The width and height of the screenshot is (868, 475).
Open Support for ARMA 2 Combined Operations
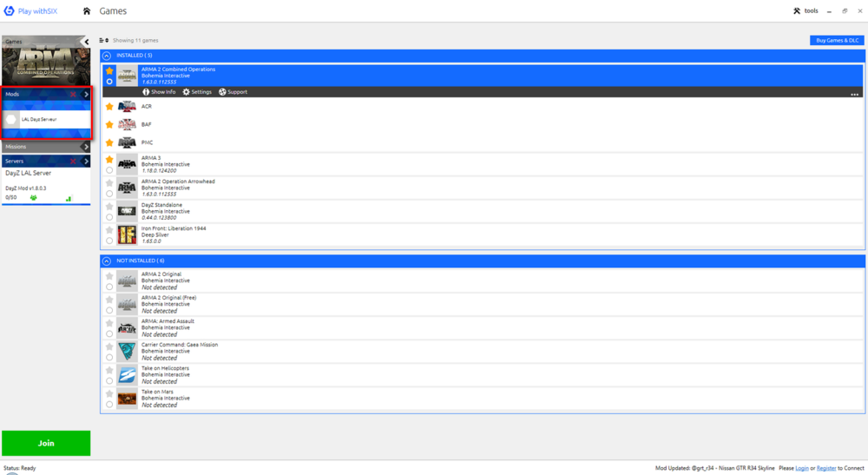click(x=233, y=92)
